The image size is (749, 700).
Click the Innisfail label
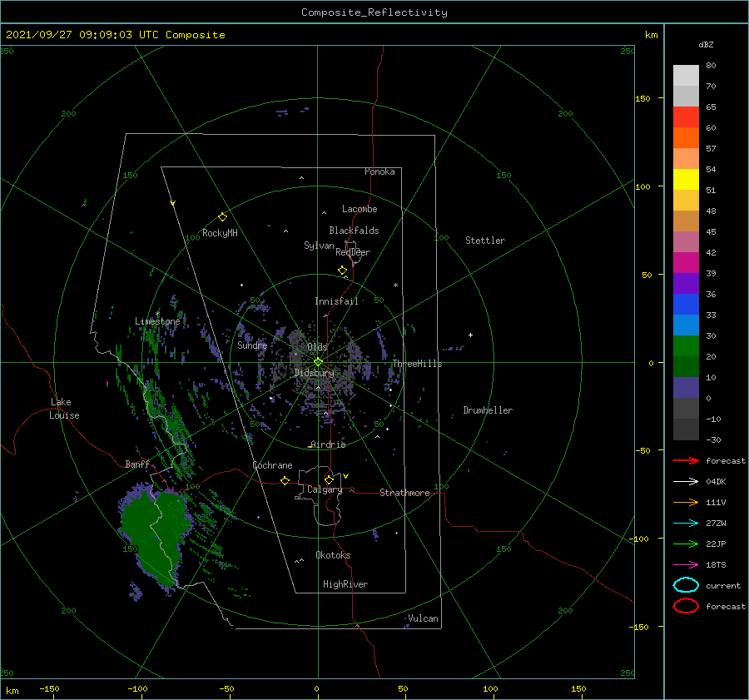tap(336, 301)
